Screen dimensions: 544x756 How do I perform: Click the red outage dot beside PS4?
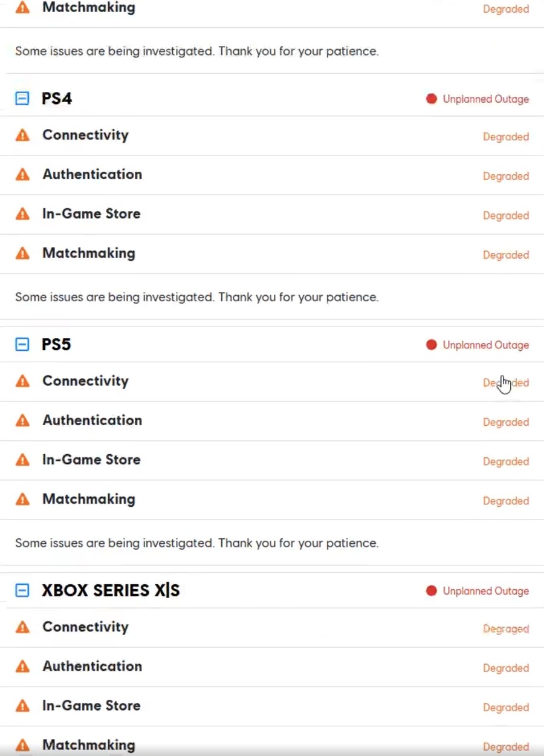coord(431,99)
